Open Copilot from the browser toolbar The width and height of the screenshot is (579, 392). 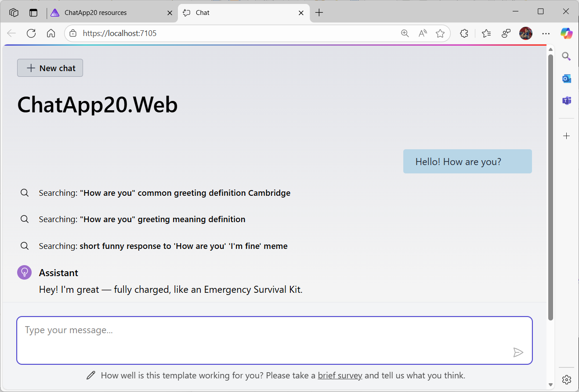tap(566, 33)
